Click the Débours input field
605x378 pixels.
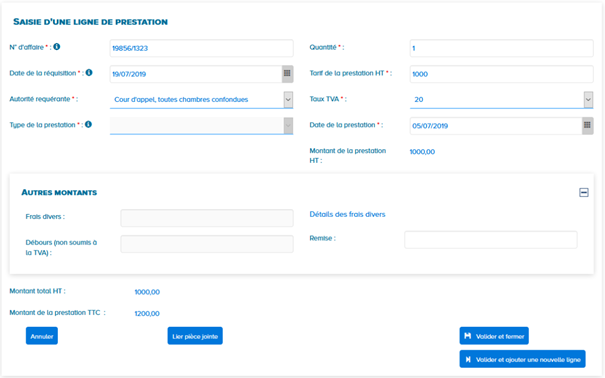click(207, 244)
